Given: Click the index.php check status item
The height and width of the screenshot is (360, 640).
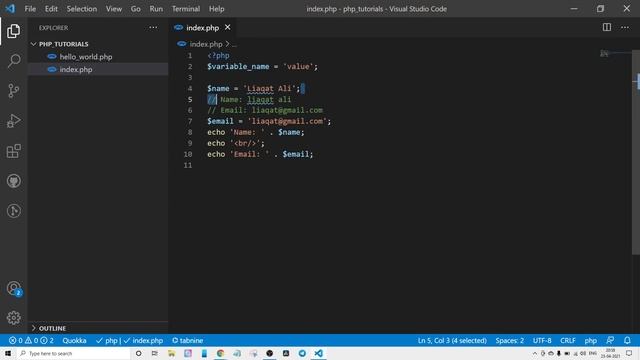Looking at the screenshot, I should point(143,340).
